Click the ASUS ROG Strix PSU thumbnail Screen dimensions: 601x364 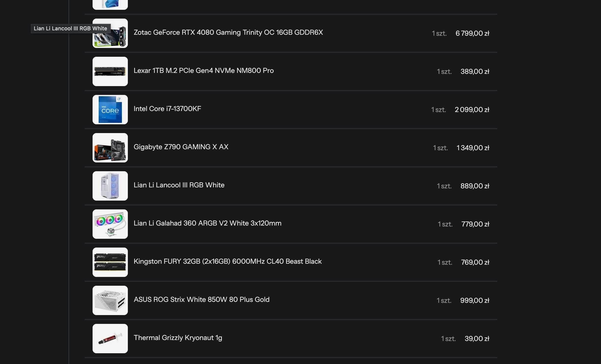tap(110, 300)
